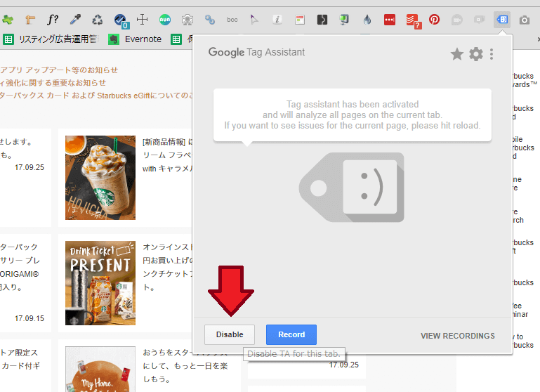Viewport: 540px width, 392px height.
Task: Open the blue checkmark extension with badge 0
Action: coord(121,20)
